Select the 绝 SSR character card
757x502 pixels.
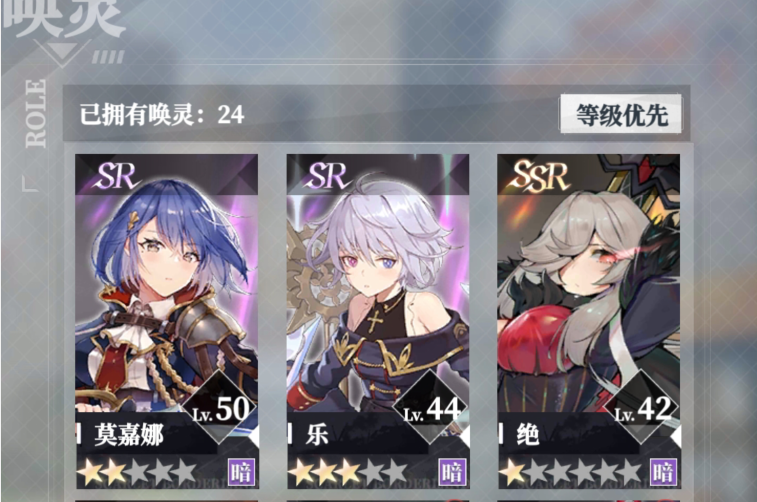coord(589,321)
